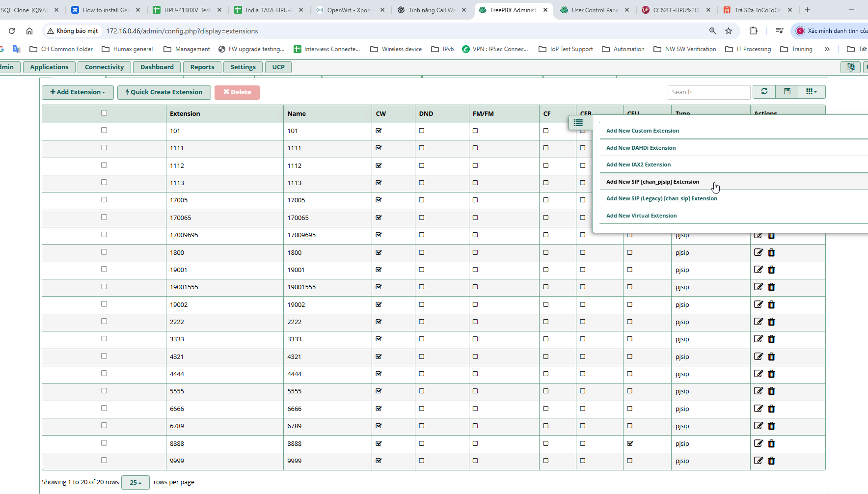Click the refresh table icon button

[x=764, y=92]
